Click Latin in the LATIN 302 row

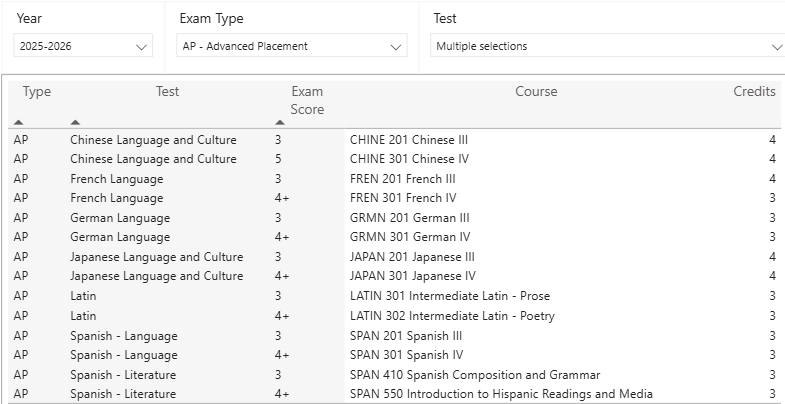pos(83,316)
